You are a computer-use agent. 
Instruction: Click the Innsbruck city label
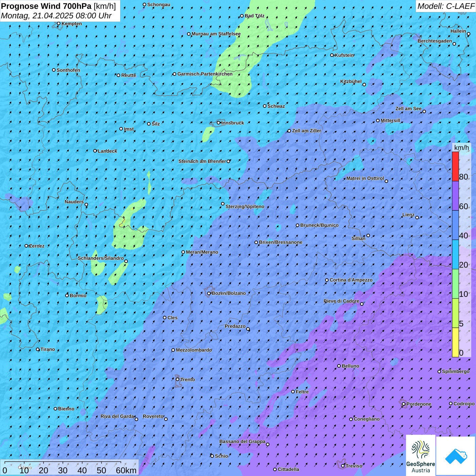[x=233, y=123]
